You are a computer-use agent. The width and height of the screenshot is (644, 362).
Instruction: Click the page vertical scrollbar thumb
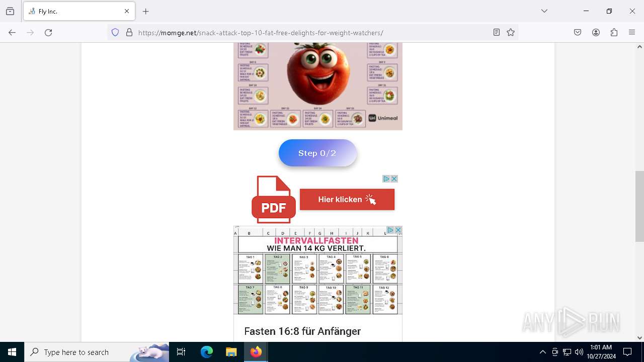point(639,206)
